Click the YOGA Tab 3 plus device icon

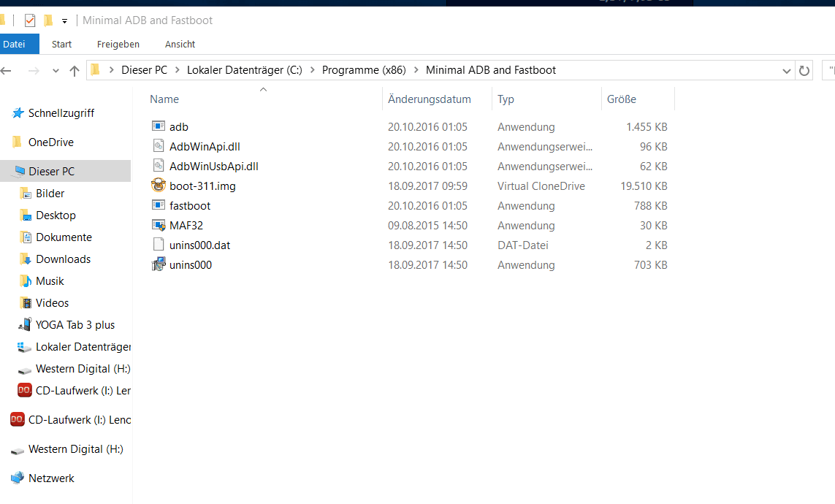pos(25,324)
